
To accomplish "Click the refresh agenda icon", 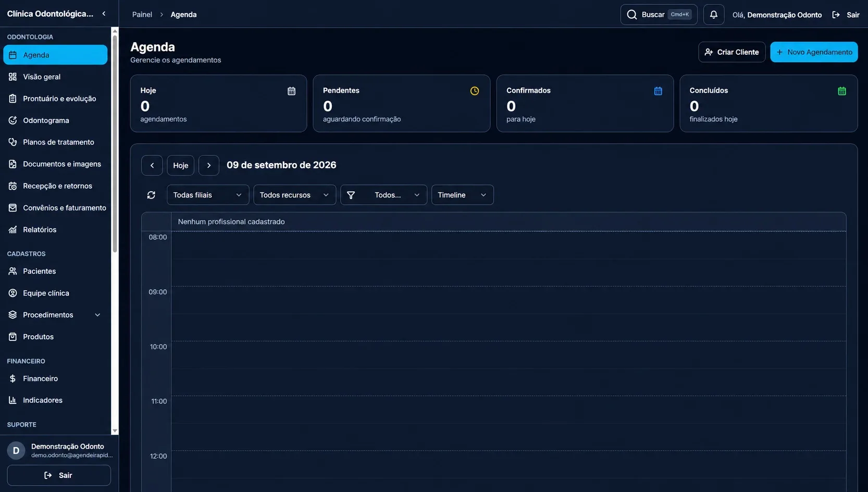I will (151, 195).
